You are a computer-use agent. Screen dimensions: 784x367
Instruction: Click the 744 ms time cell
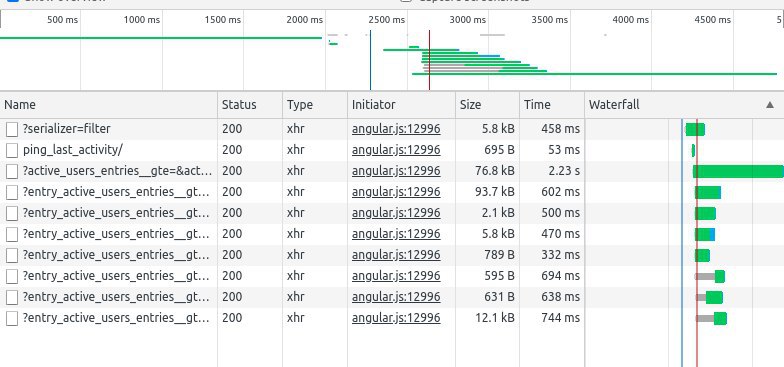[560, 318]
